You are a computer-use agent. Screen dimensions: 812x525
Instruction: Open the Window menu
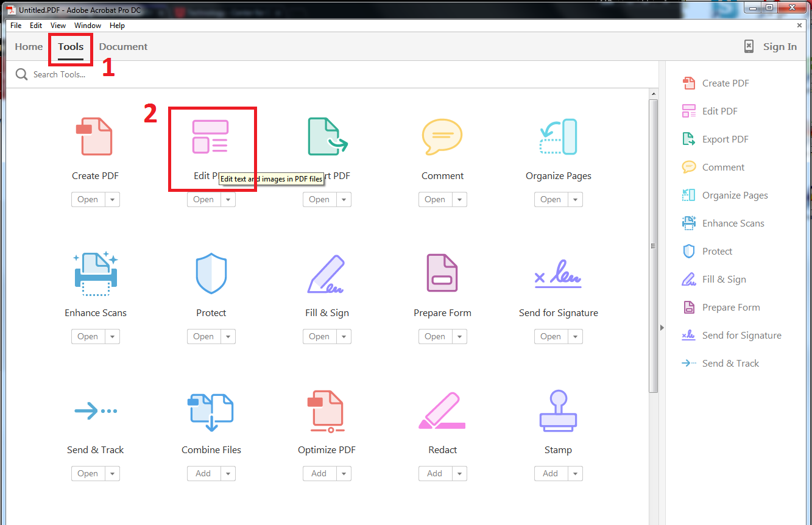click(x=88, y=26)
